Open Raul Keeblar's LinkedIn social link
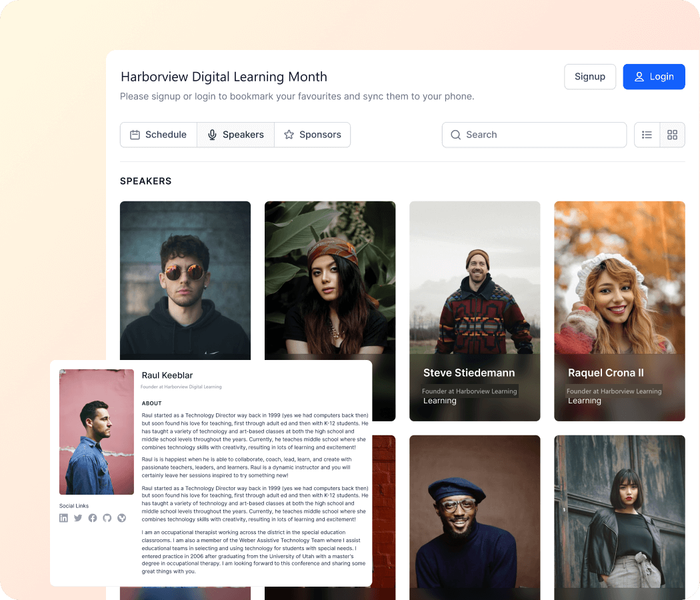Image resolution: width=700 pixels, height=600 pixels. tap(64, 518)
